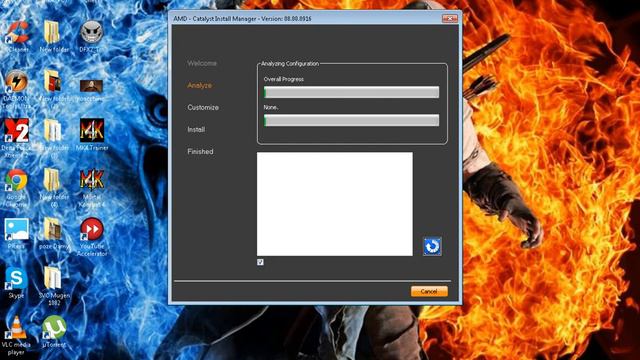Select the Install step in the installer sidebar

coord(196,129)
